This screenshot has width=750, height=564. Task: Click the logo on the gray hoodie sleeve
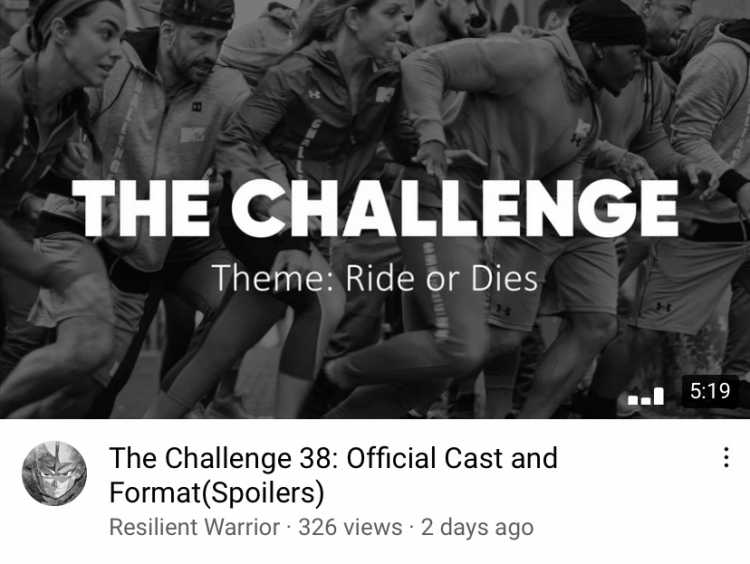[x=580, y=133]
